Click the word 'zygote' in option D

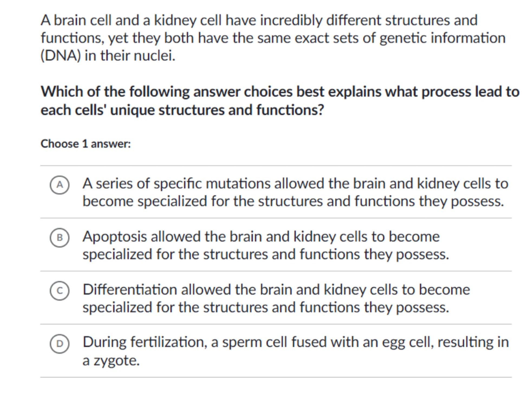116,361
